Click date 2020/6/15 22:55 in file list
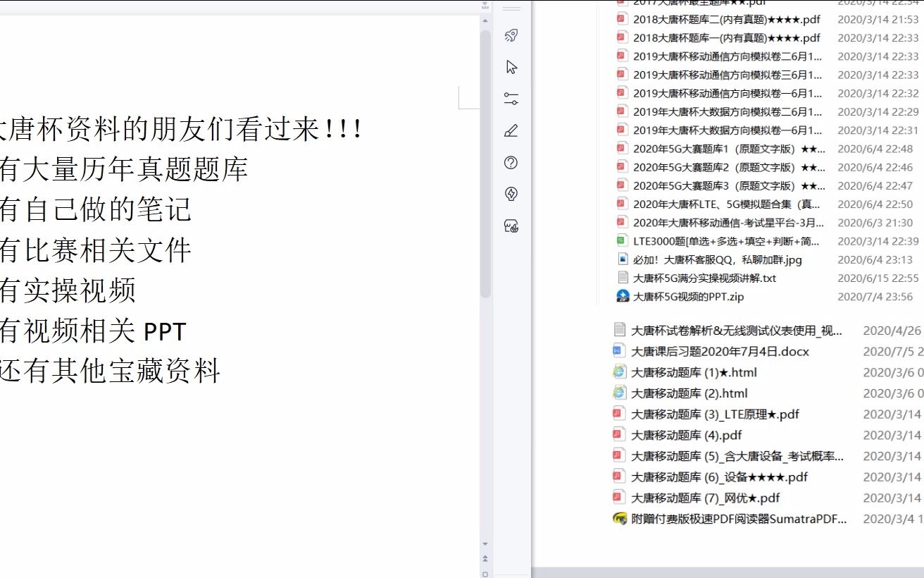The width and height of the screenshot is (924, 578). [878, 278]
